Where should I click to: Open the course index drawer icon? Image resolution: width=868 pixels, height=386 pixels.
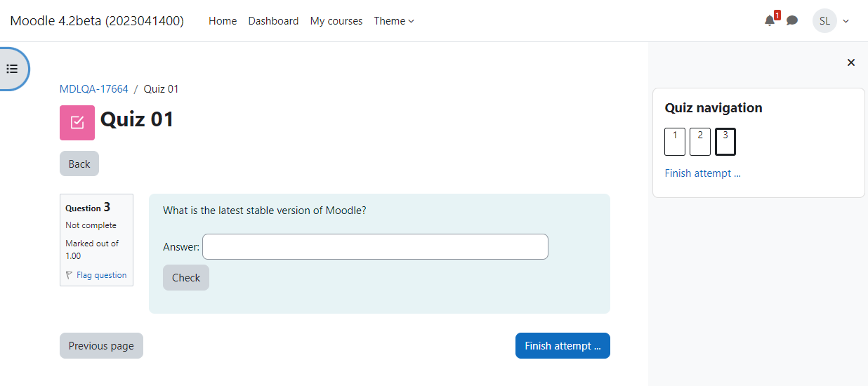(x=12, y=69)
